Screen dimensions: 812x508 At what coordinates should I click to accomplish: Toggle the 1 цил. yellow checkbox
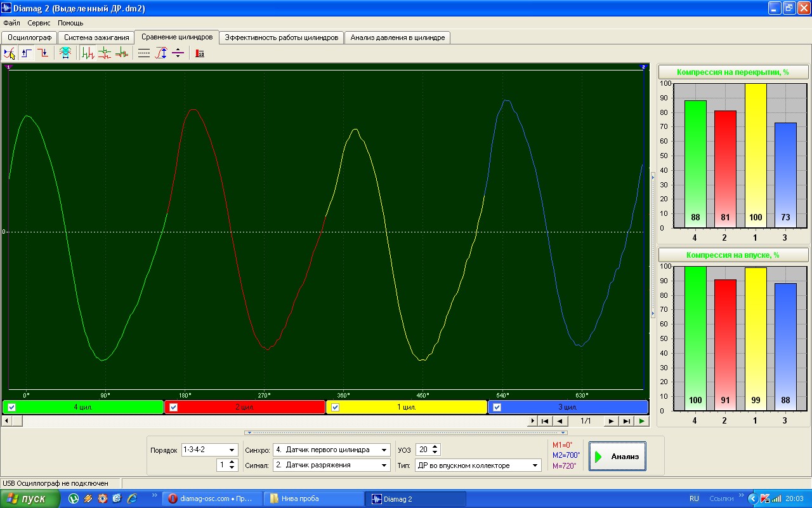tap(336, 407)
